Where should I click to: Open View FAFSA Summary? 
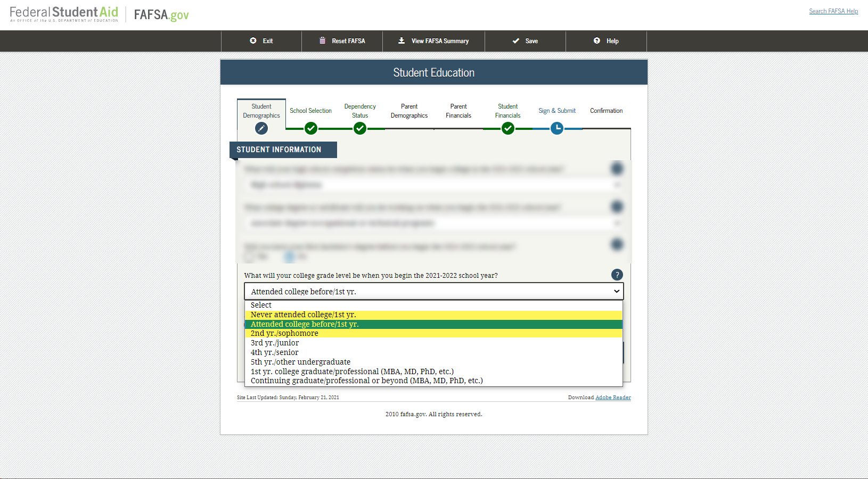pos(433,41)
